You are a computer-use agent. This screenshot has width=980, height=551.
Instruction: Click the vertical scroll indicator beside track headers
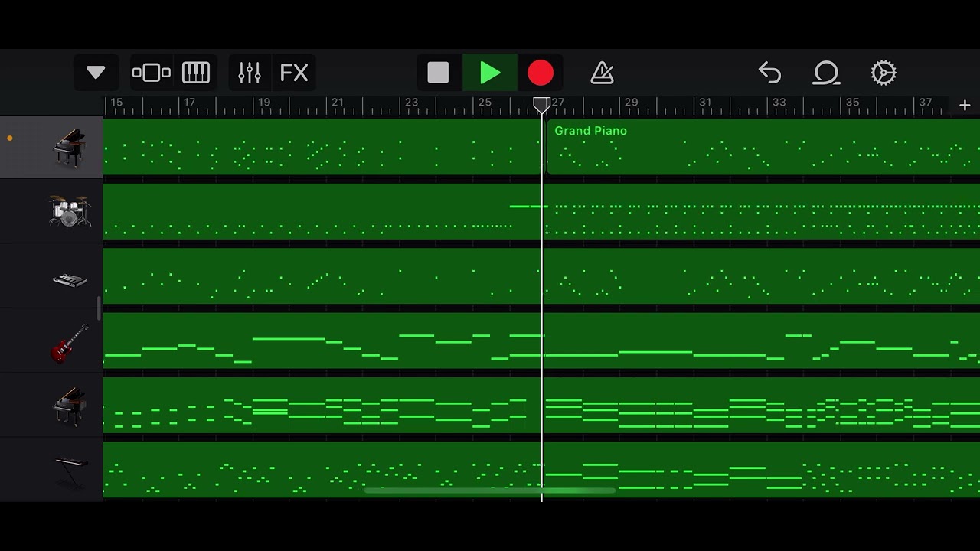[x=98, y=308]
